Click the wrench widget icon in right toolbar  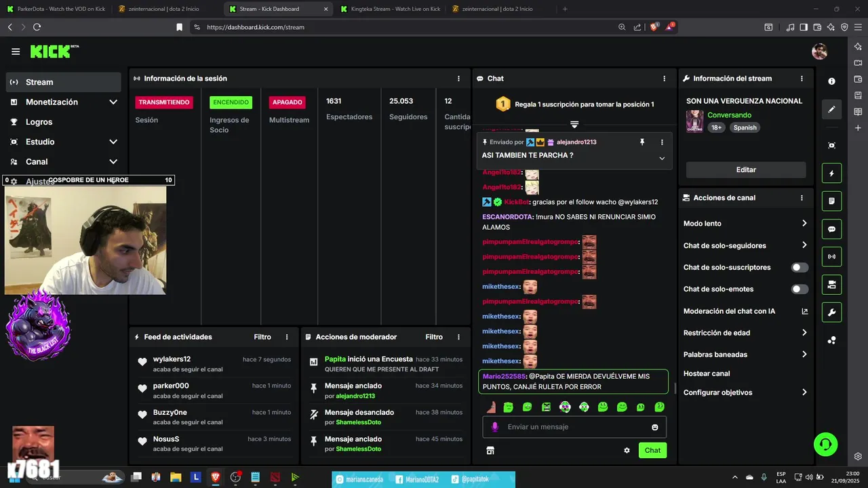[831, 312]
